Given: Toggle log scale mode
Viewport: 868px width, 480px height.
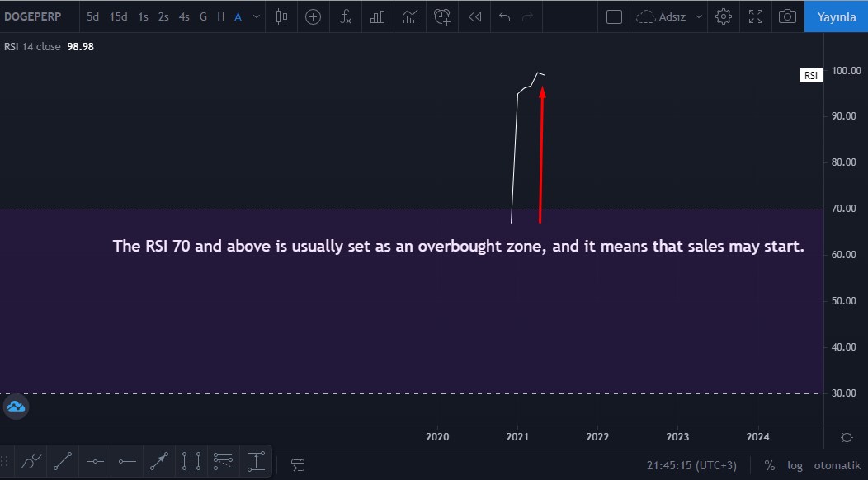Looking at the screenshot, I should click(795, 466).
